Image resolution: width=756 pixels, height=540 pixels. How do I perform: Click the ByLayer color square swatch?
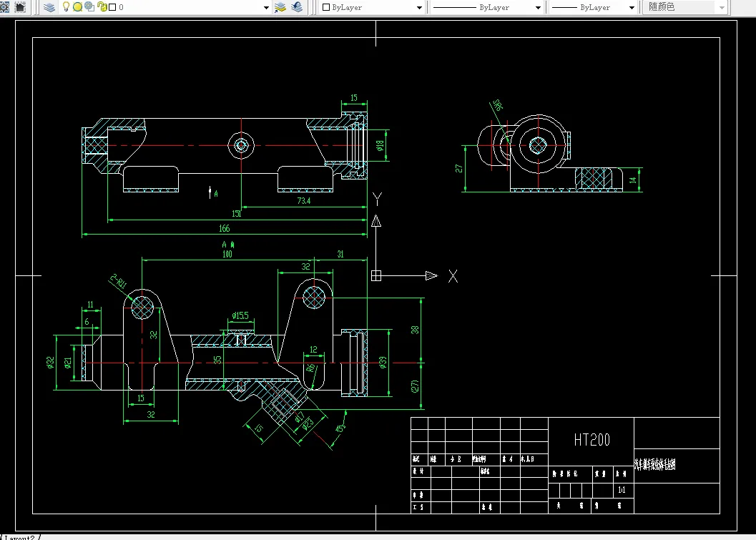coord(326,7)
